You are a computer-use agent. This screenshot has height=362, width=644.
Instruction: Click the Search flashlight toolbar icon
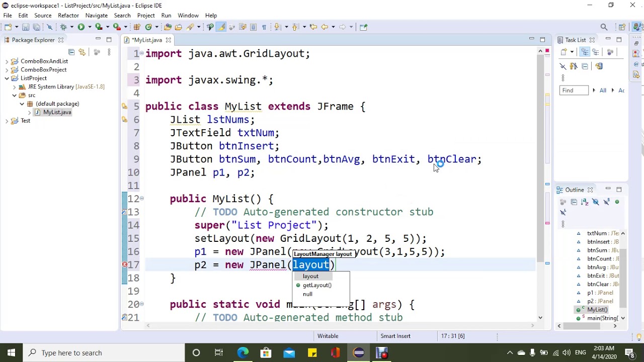[190, 27]
